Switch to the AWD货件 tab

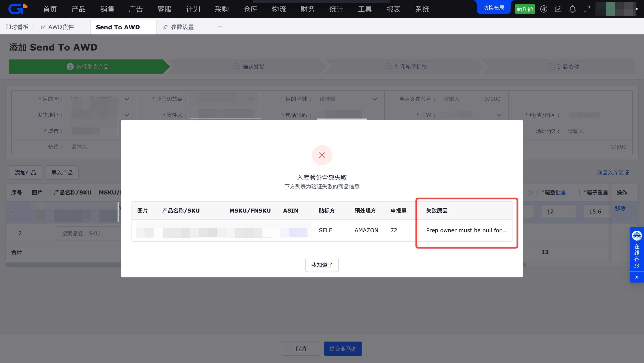[61, 27]
